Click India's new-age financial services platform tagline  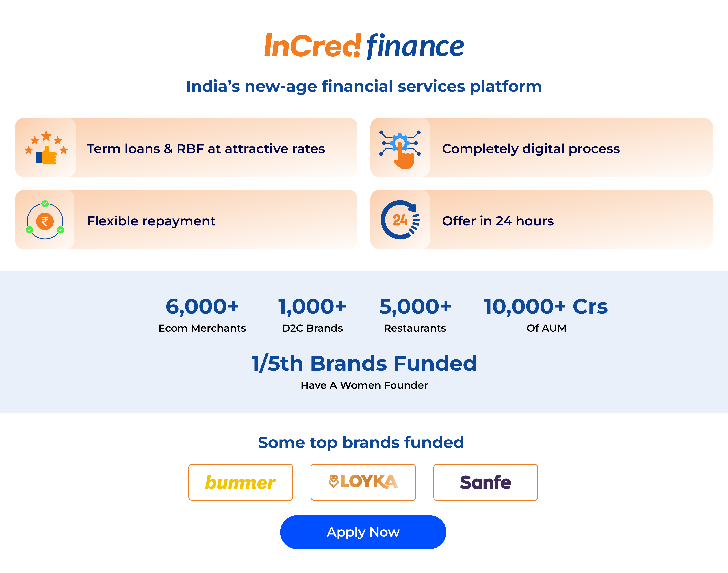coord(364,86)
